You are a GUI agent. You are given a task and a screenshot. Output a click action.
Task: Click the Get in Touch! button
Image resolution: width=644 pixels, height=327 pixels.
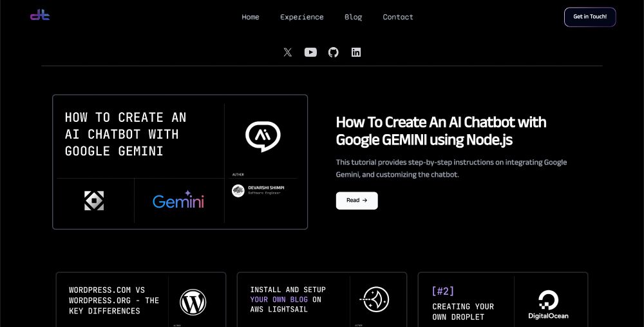coord(590,17)
